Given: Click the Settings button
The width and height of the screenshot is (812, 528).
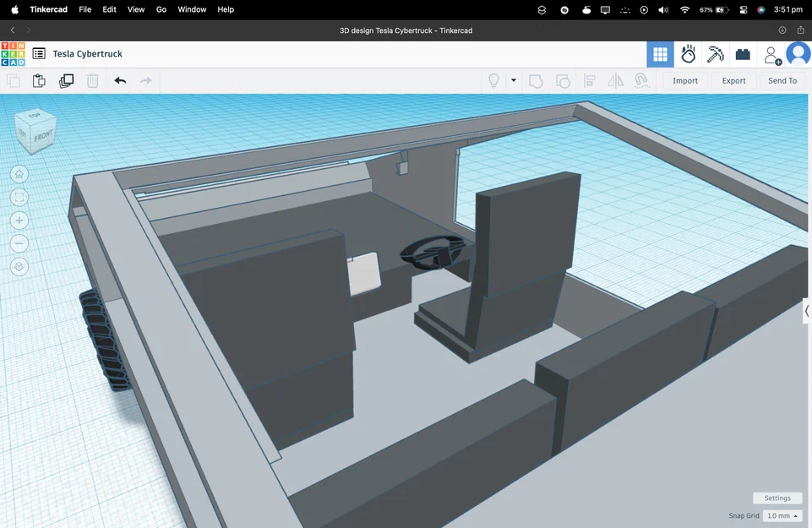Looking at the screenshot, I should pyautogui.click(x=777, y=498).
